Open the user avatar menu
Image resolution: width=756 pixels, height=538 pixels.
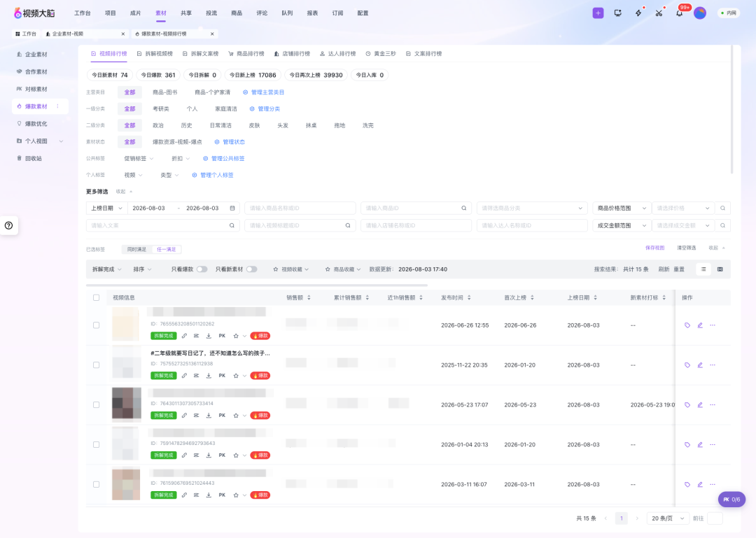[699, 13]
